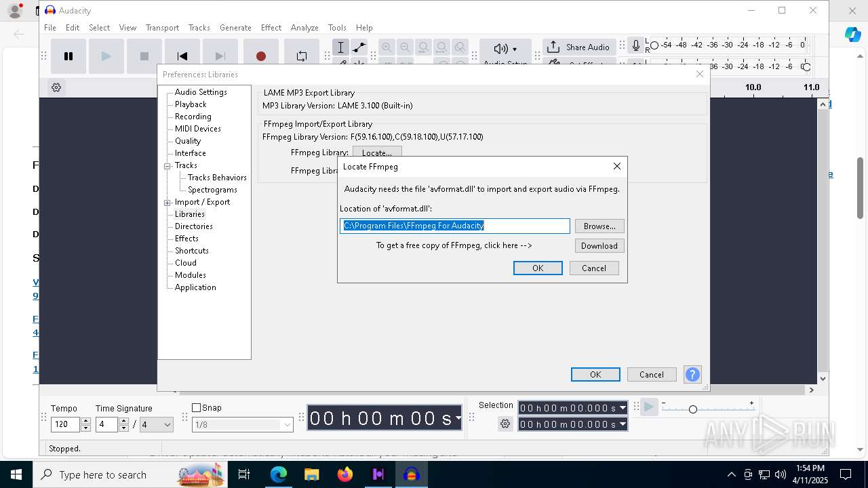The height and width of the screenshot is (488, 868).
Task: Click the Stop transport button
Action: pos(144,56)
